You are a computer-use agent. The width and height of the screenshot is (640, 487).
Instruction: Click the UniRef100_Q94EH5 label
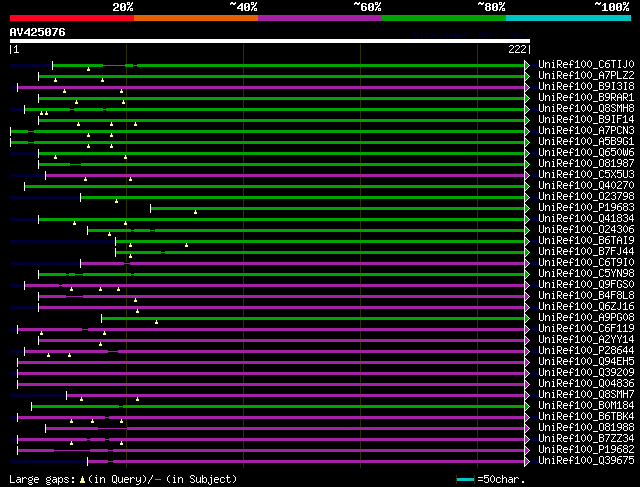(x=586, y=362)
